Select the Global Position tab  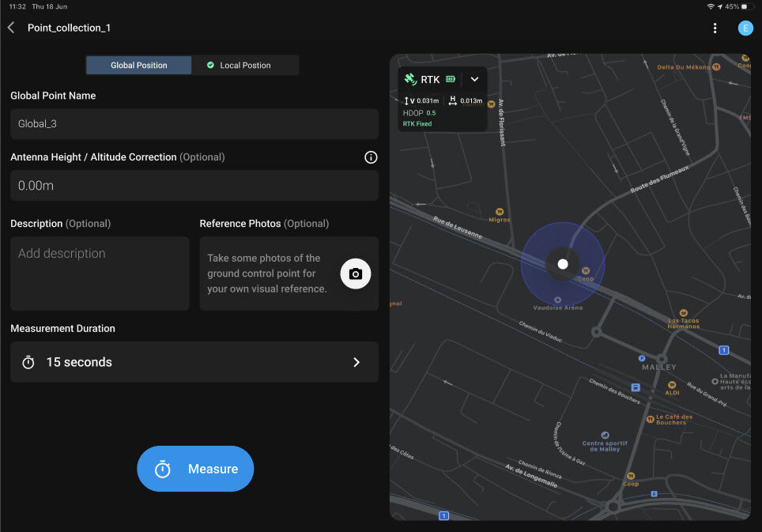click(x=138, y=65)
